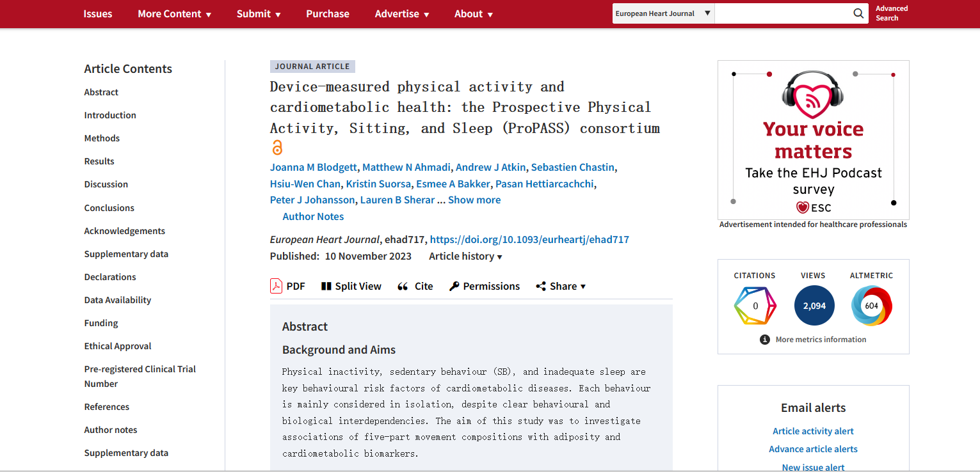Jump to References section
This screenshot has height=472, width=980.
point(107,407)
